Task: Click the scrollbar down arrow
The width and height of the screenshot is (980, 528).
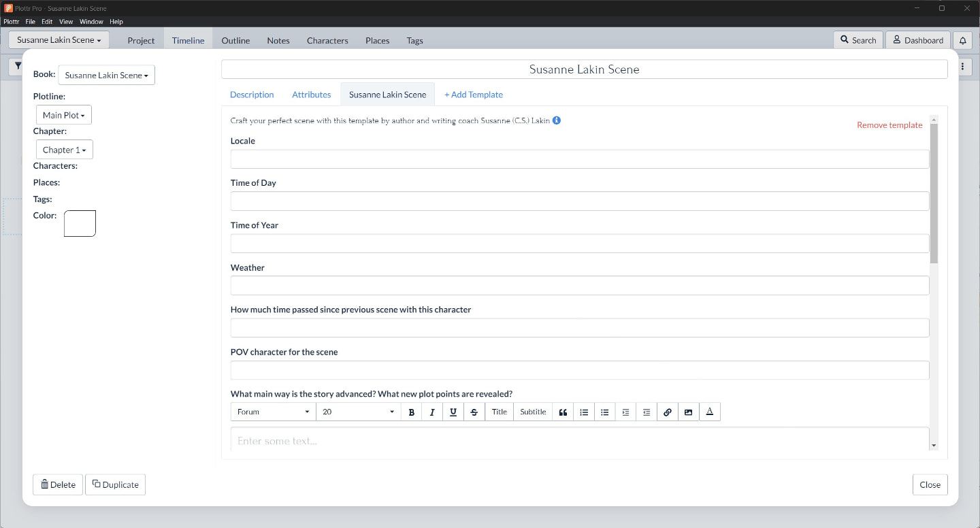Action: coord(934,446)
